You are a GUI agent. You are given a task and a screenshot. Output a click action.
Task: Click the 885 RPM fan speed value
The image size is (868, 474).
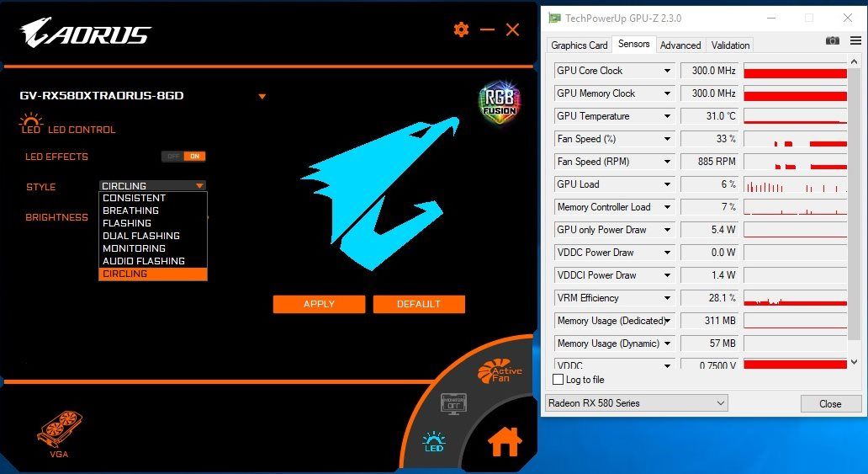point(709,162)
